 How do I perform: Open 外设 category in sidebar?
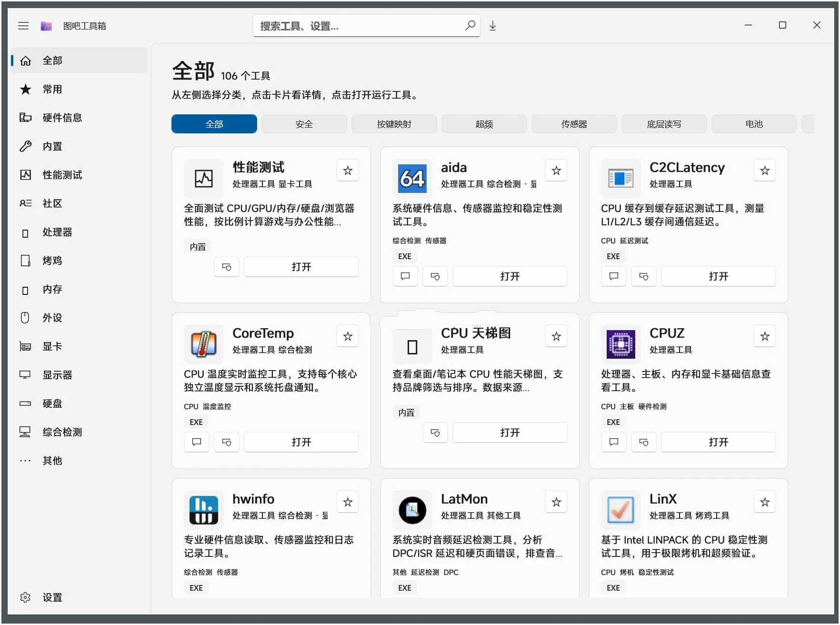pos(80,318)
